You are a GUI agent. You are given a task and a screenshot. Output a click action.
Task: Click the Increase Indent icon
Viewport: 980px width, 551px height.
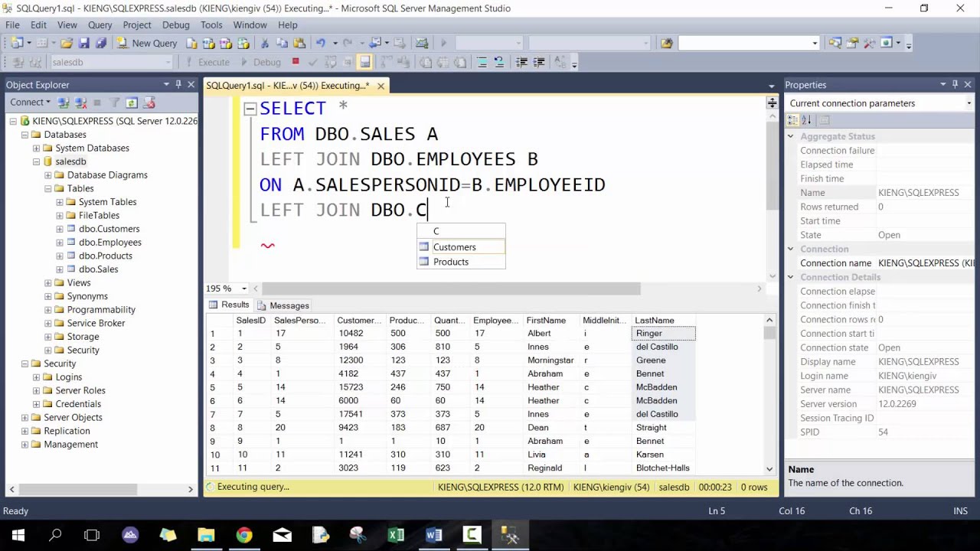539,62
